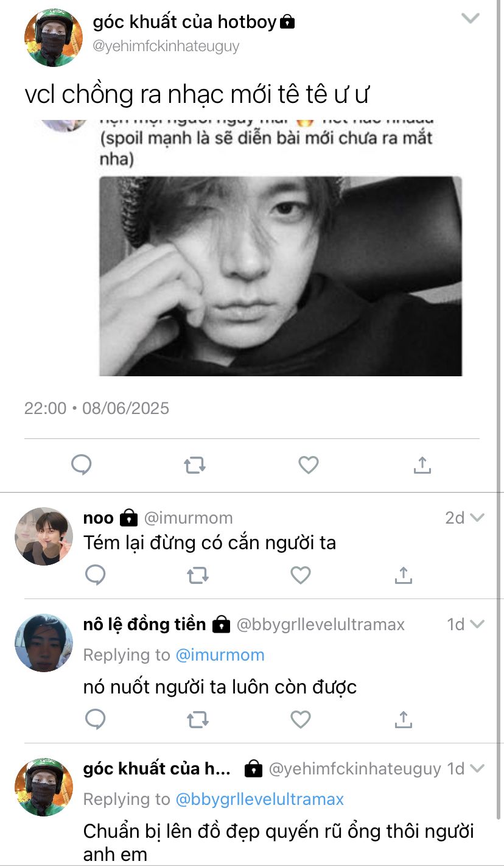Share noo's comment

click(x=403, y=575)
